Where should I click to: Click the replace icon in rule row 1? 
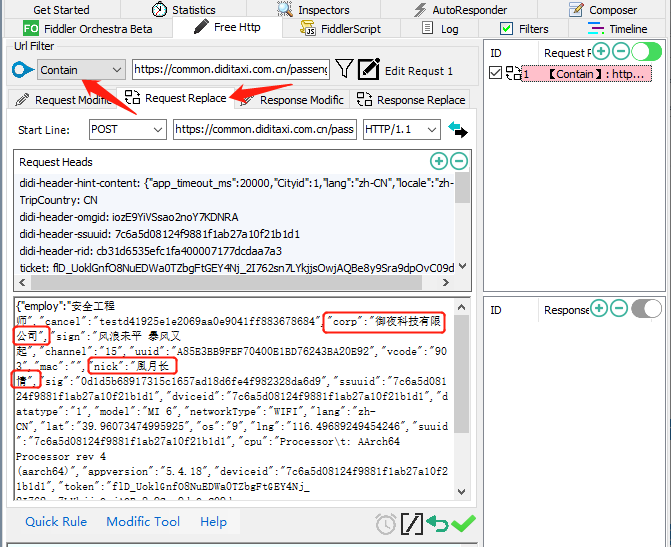coord(513,73)
